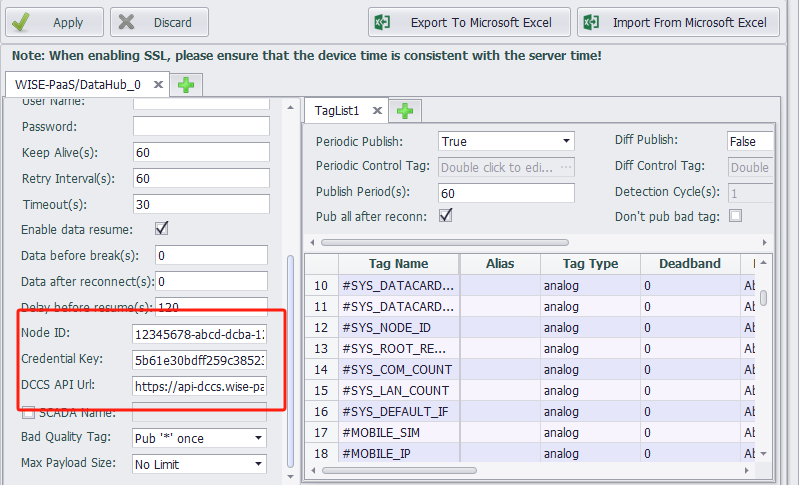Switch to the TagList1 tab
The width and height of the screenshot is (799, 485).
click(x=337, y=110)
